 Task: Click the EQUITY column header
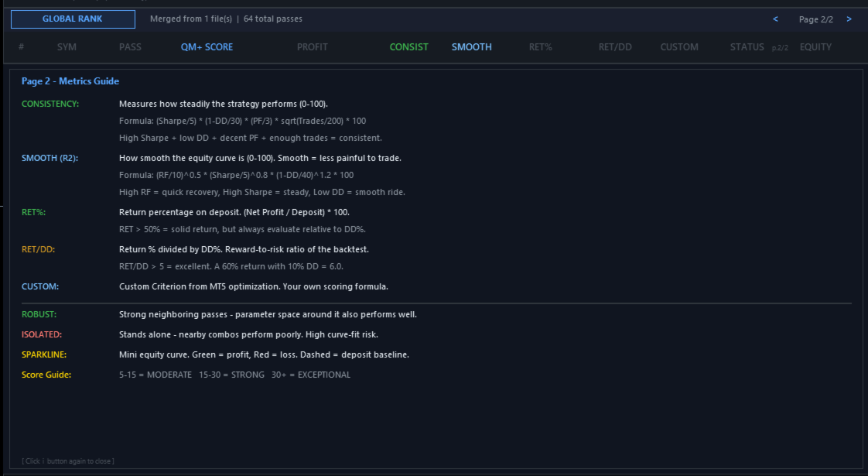coord(815,47)
